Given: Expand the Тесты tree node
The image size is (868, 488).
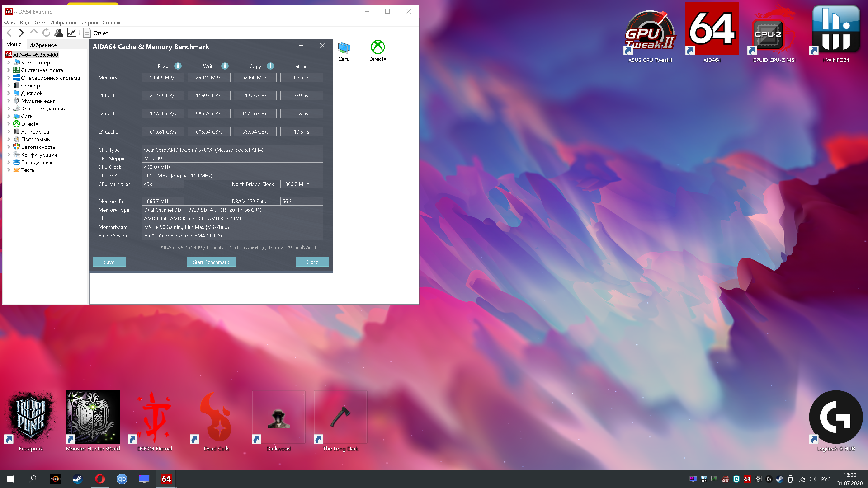Looking at the screenshot, I should (9, 170).
